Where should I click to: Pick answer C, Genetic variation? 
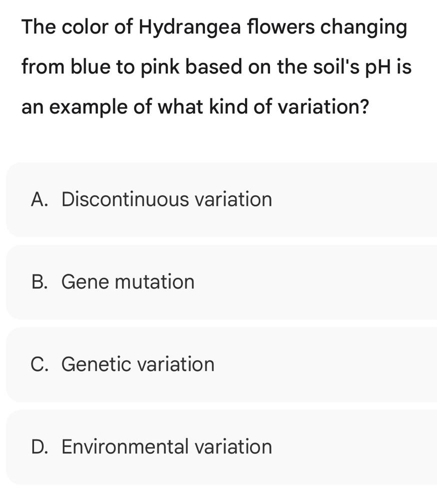coord(220,365)
